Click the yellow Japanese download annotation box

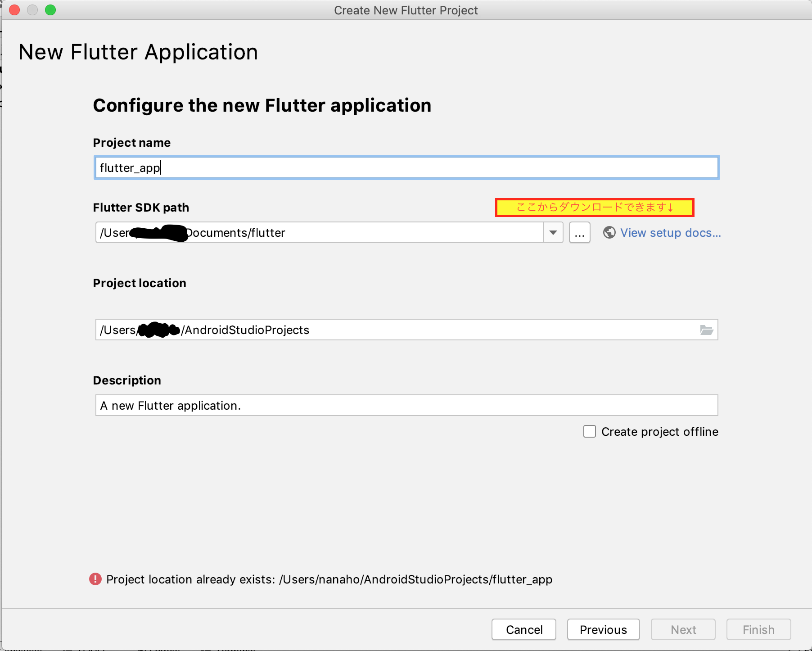pos(594,208)
